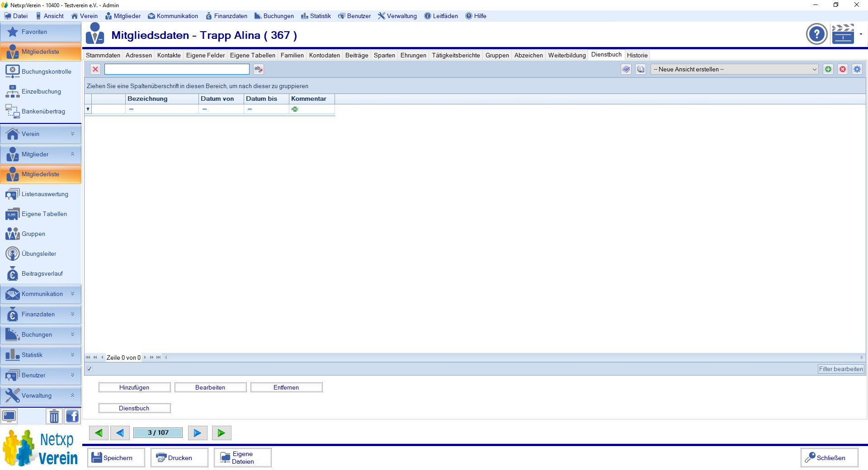Click the trash bin icon in sidebar bottom
This screenshot has width=868, height=470.
(x=54, y=416)
